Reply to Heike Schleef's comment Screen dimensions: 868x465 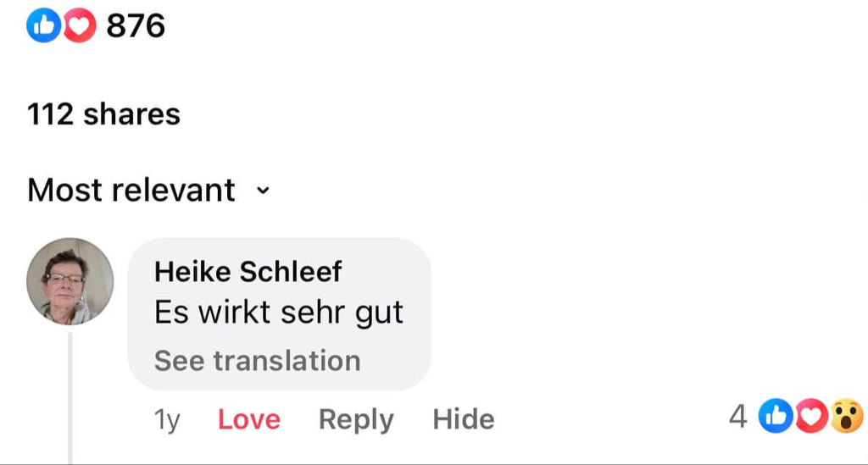tap(356, 419)
